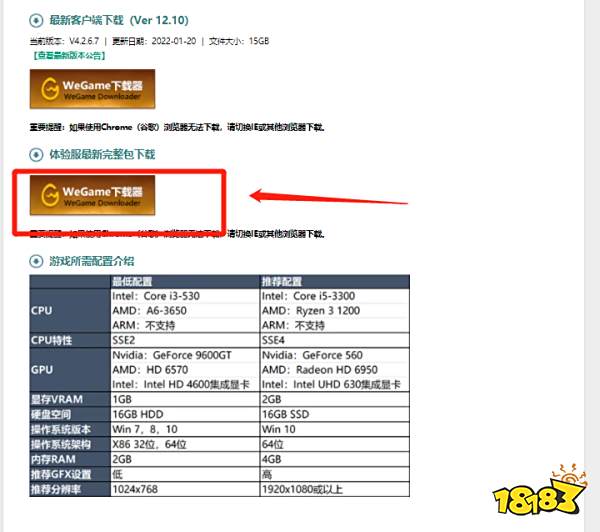Click the download icon beside 体验服最新完整包下载

coord(36,155)
